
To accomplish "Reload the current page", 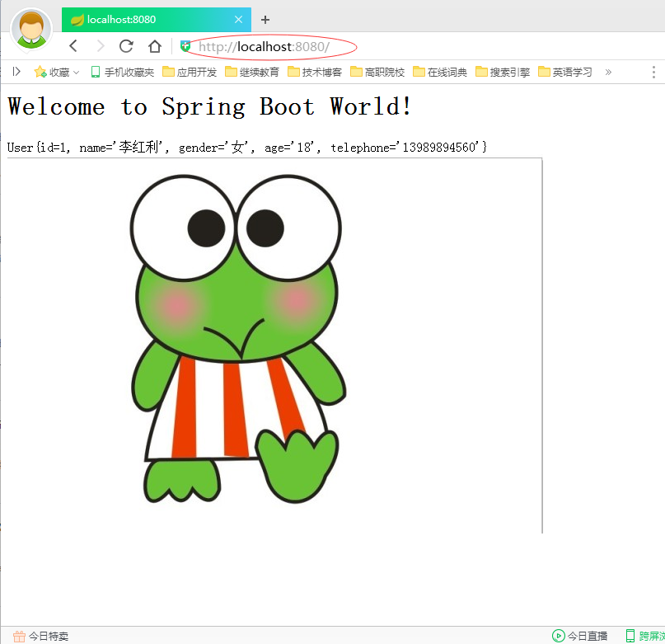I will (x=126, y=46).
